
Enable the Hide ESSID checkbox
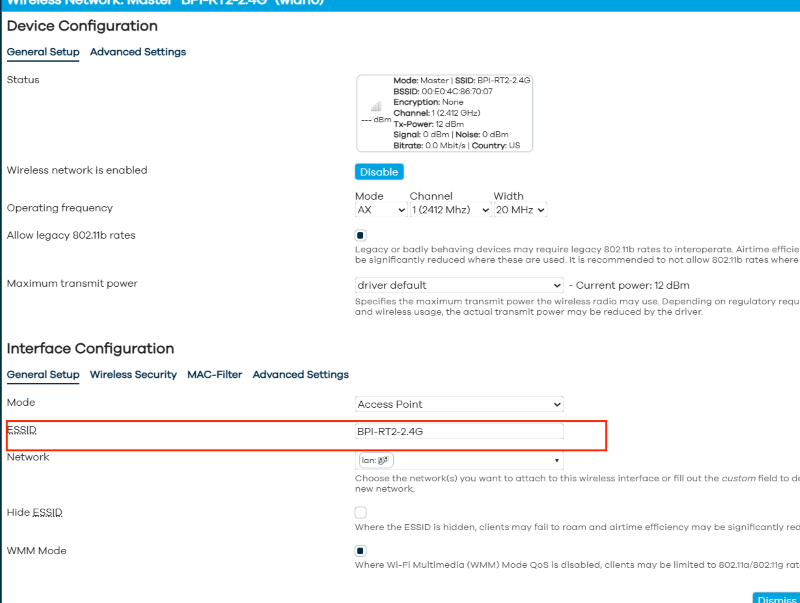pyautogui.click(x=361, y=513)
